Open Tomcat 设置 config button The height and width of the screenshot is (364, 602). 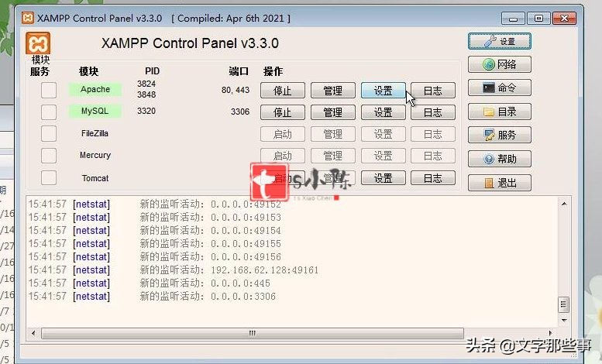384,178
